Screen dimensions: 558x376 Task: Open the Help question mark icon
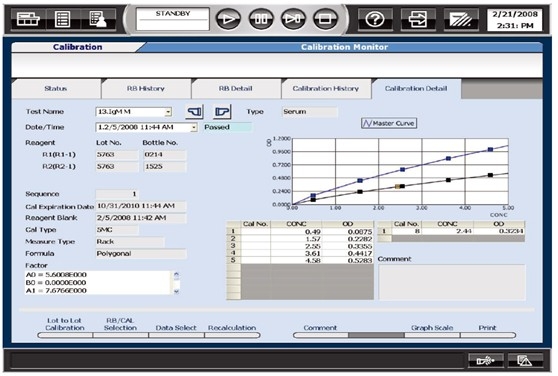(x=375, y=19)
